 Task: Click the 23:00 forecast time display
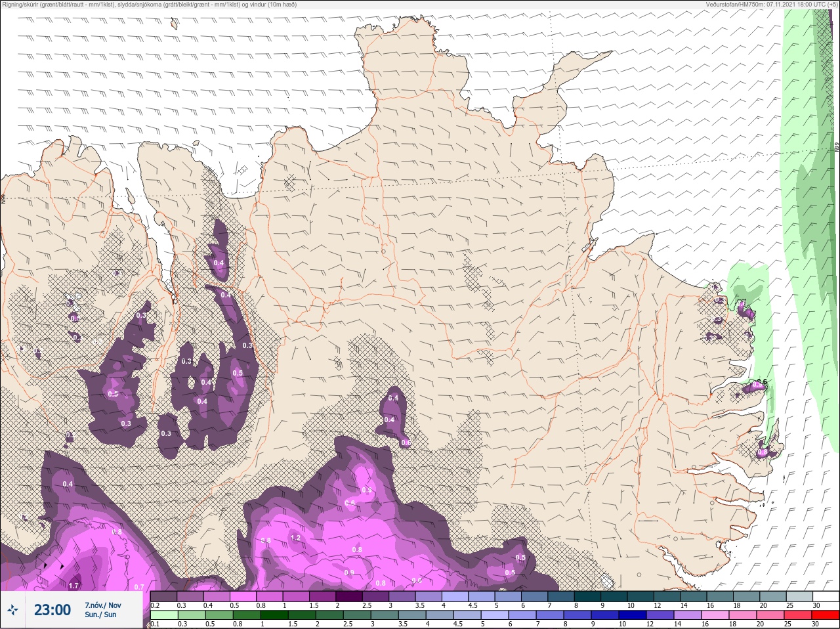[52, 610]
